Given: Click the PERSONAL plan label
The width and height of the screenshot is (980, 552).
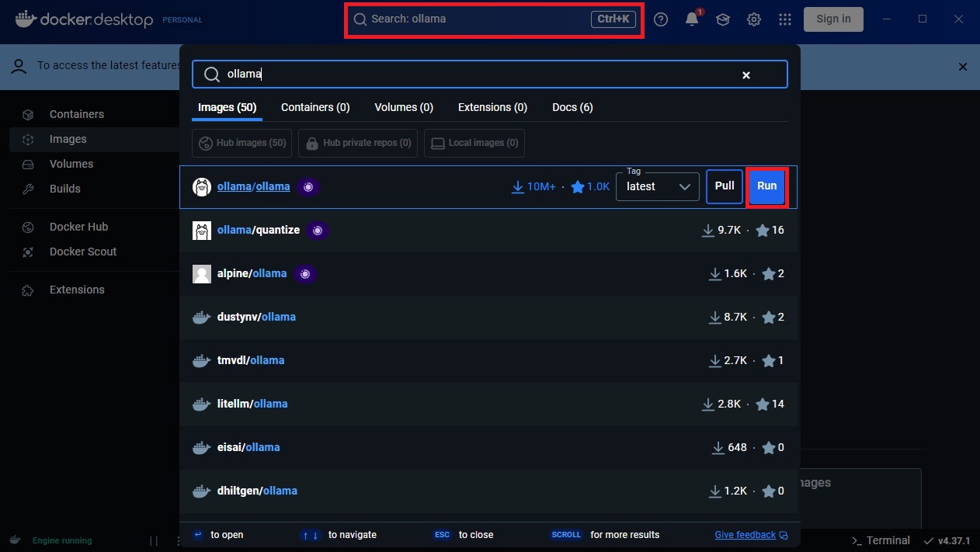Looking at the screenshot, I should tap(182, 20).
